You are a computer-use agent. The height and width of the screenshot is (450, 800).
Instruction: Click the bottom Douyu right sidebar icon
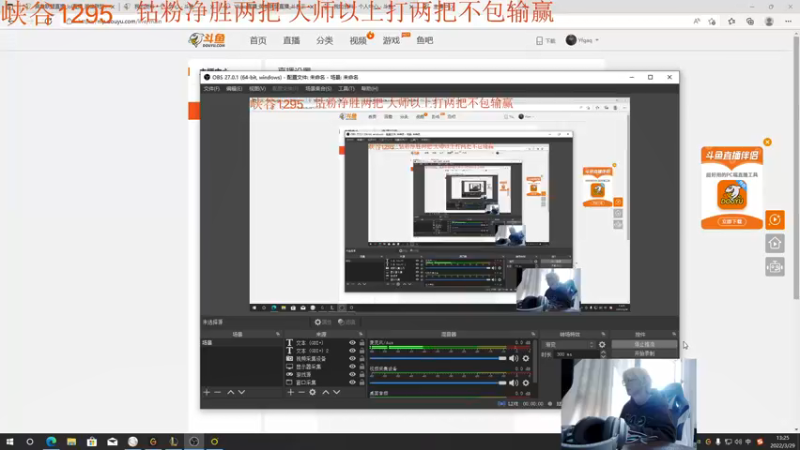point(775,267)
